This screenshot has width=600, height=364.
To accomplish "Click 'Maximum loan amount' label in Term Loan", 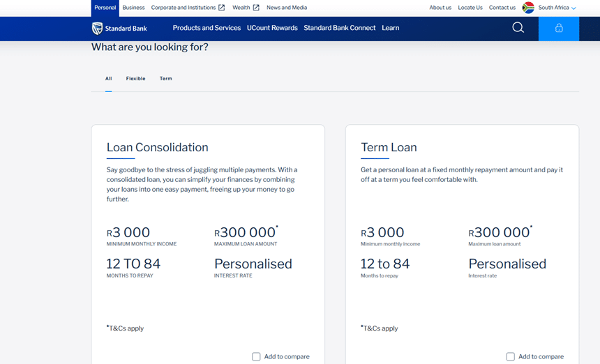I will coord(495,244).
